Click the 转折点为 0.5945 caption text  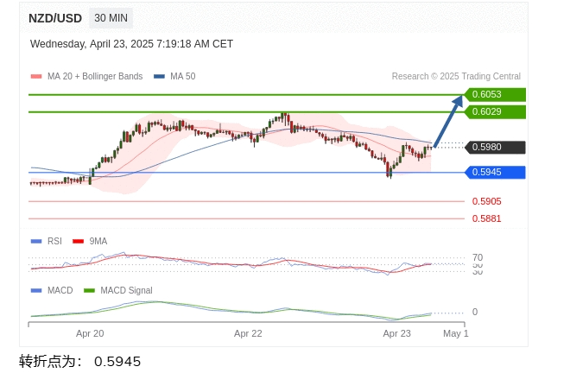80,362
